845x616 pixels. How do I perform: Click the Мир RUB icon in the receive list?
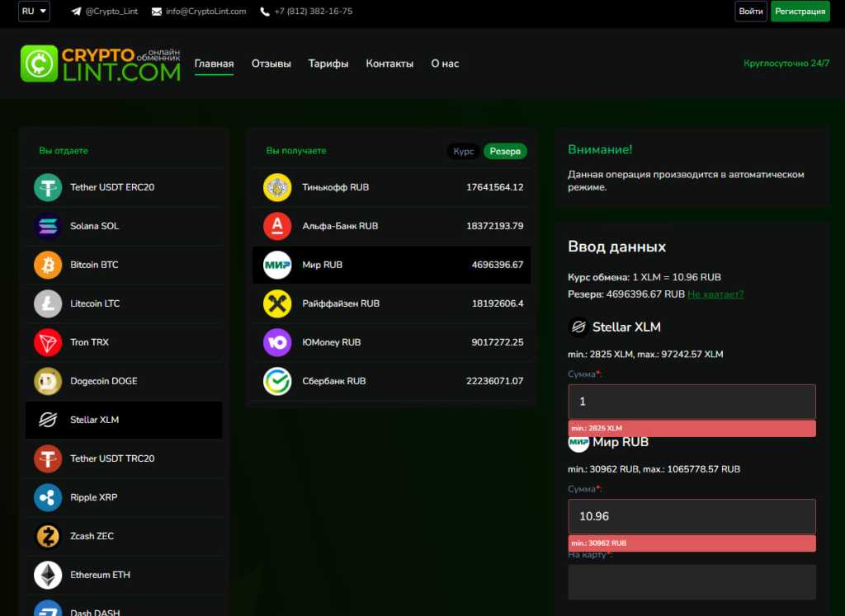[277, 265]
